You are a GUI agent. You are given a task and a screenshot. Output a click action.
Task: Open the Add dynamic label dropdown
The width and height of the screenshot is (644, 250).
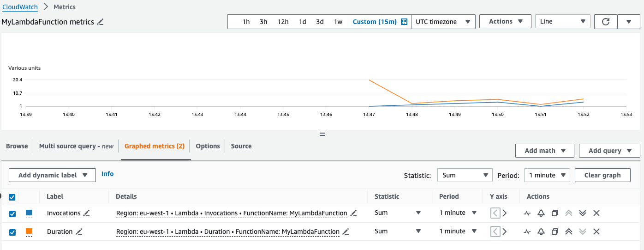pos(52,175)
